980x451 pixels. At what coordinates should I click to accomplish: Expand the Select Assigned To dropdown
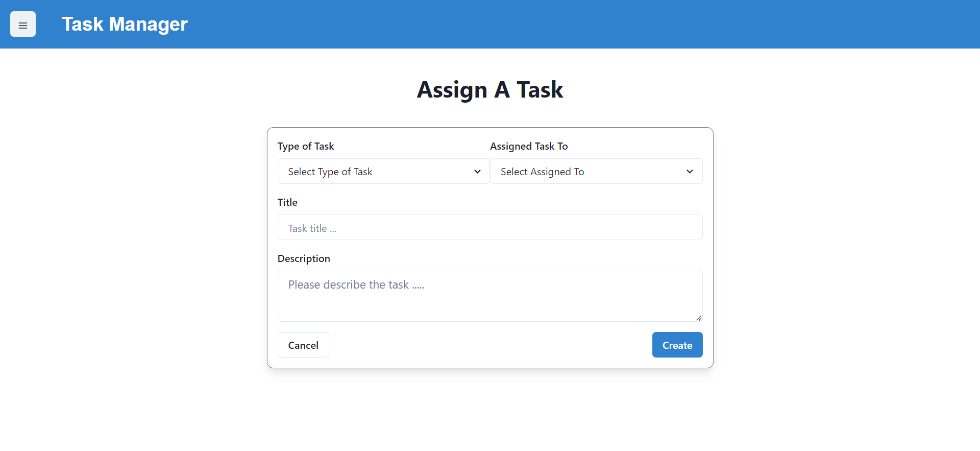pyautogui.click(x=596, y=171)
